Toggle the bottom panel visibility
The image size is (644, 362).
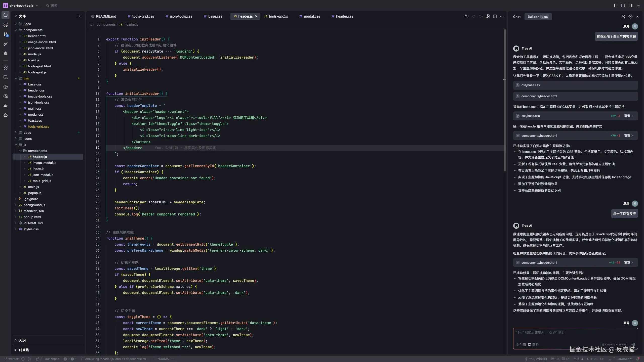point(623,6)
